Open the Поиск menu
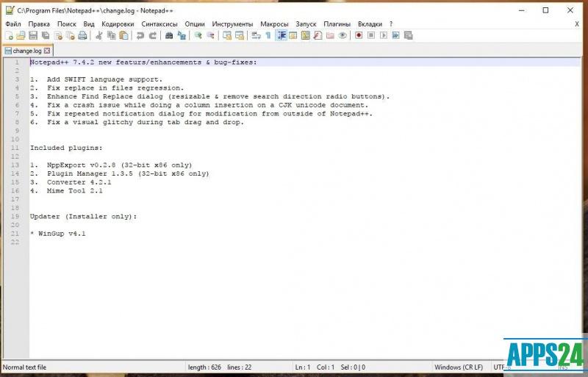588x377 pixels. tap(67, 24)
